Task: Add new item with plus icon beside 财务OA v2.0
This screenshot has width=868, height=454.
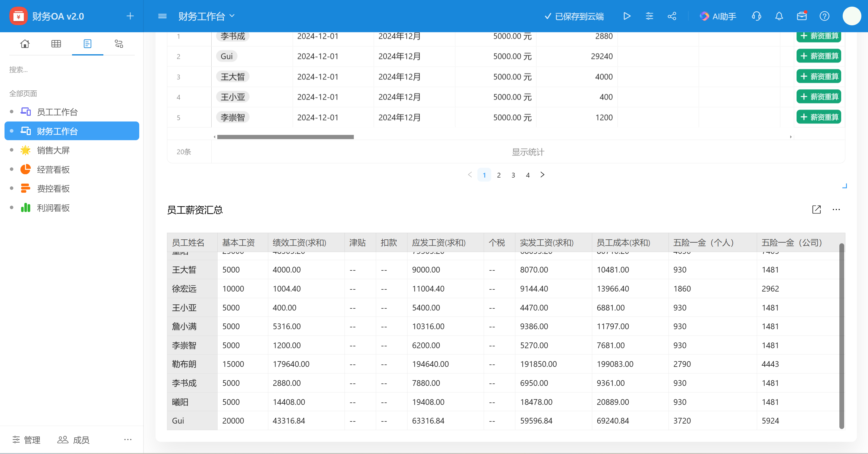Action: tap(130, 16)
